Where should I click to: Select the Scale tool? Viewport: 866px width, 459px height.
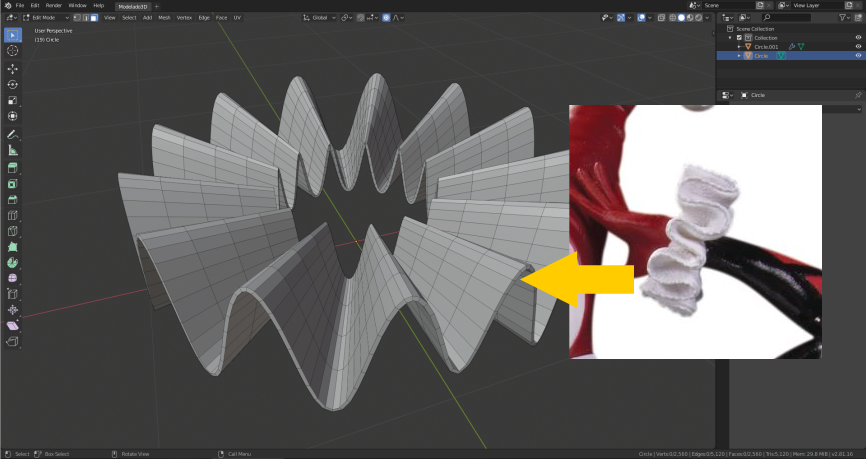pos(12,101)
